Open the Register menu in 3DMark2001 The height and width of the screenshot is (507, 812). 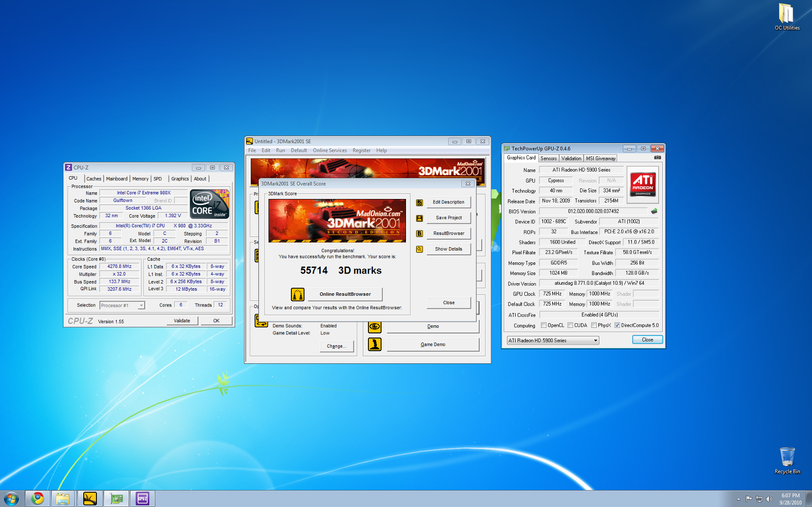click(x=361, y=150)
